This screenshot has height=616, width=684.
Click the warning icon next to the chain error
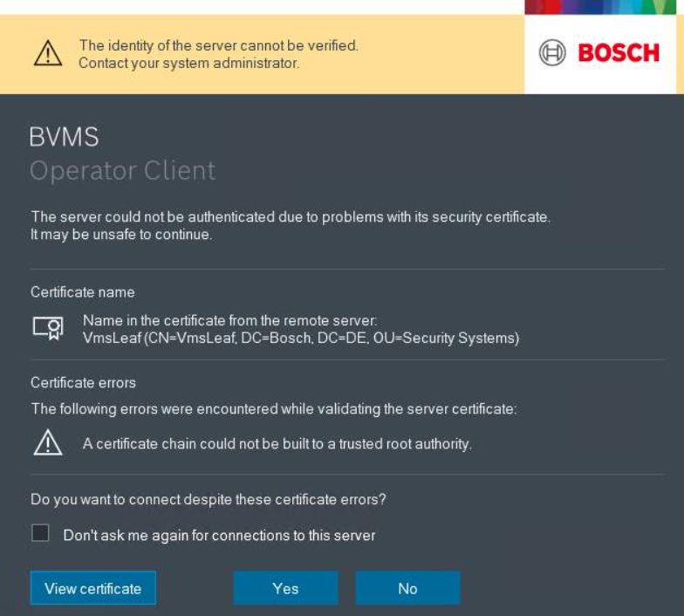pos(47,443)
